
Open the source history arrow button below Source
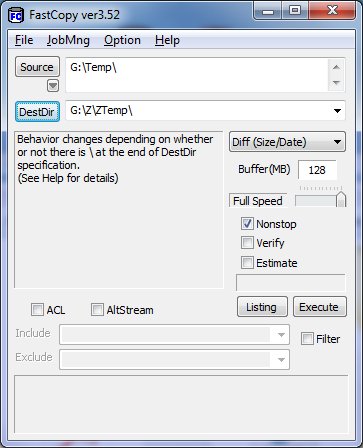click(53, 86)
